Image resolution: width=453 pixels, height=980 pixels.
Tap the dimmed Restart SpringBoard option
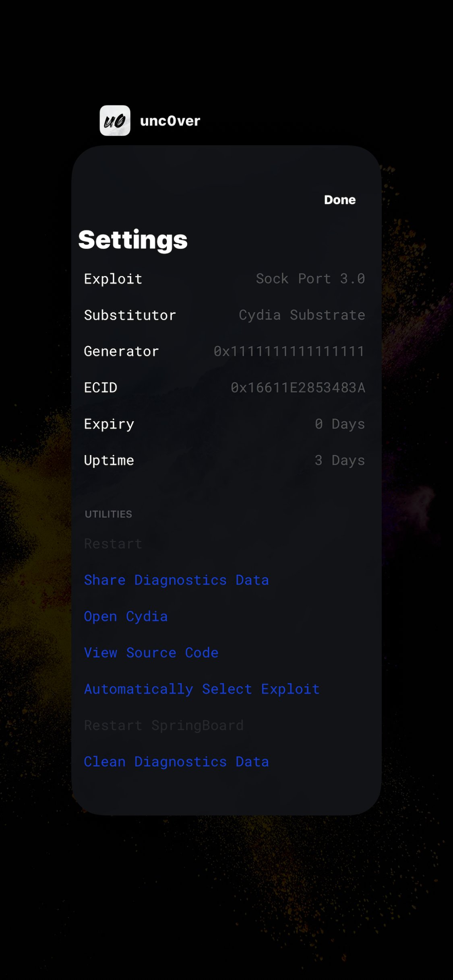tap(164, 726)
